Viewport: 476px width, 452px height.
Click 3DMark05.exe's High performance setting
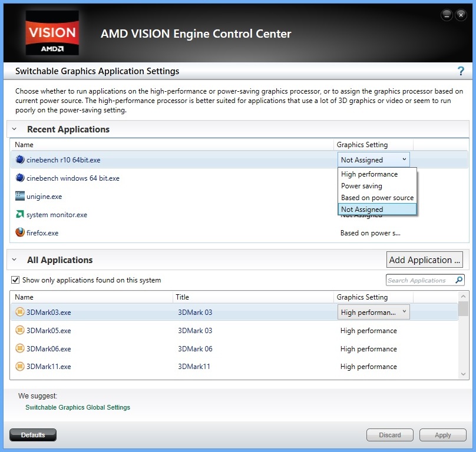tap(369, 330)
